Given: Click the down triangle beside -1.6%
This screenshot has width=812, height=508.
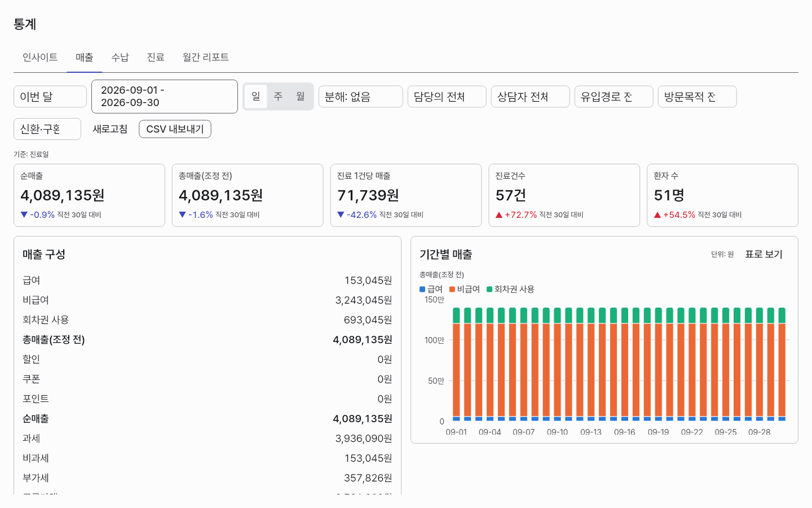Looking at the screenshot, I should click(182, 214).
